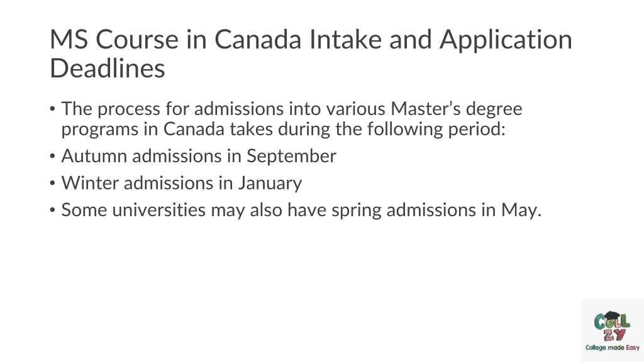
Task: Click the bullet marker before 'Winter admissions'
Action: click(52, 184)
